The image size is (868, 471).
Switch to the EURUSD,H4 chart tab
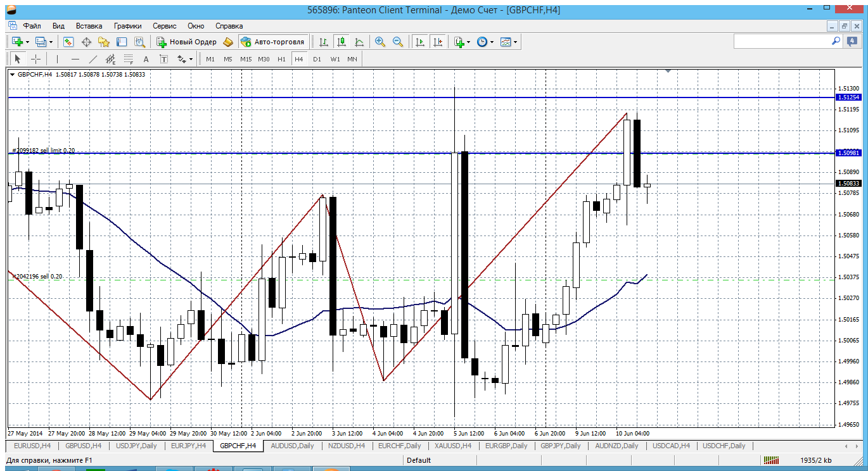coord(31,446)
